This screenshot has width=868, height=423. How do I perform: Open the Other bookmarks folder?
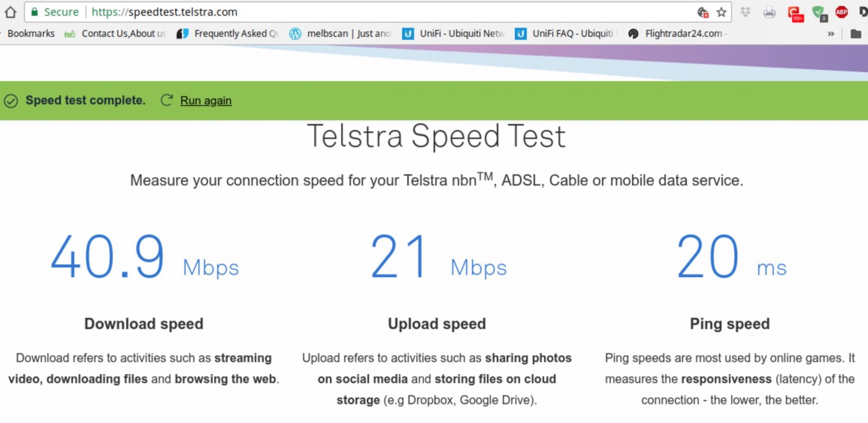[856, 34]
